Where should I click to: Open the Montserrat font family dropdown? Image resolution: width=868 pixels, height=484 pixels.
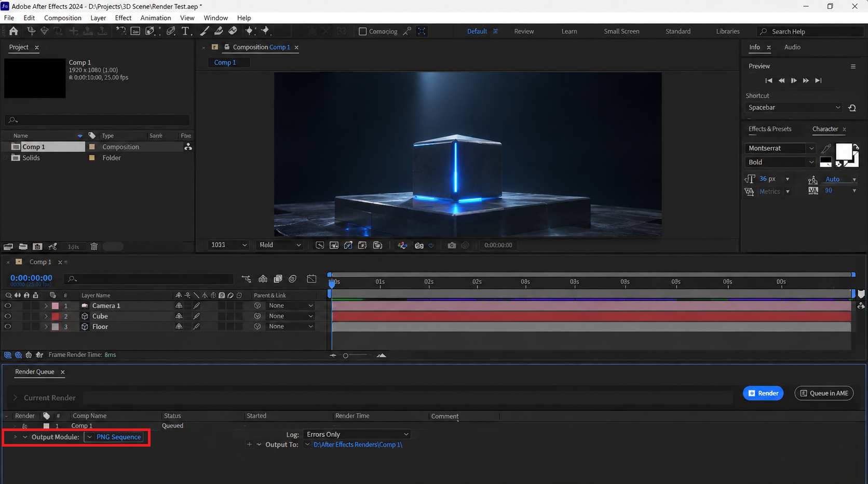pos(781,149)
